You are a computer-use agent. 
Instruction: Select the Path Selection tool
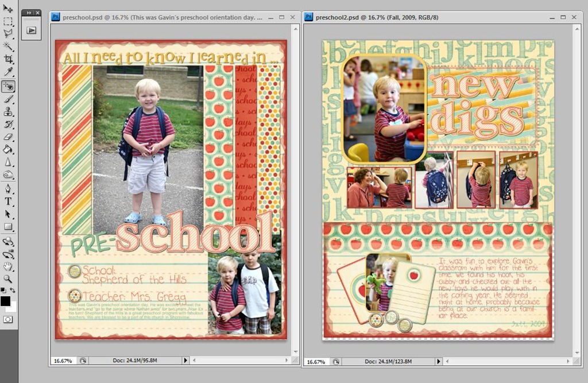coord(8,214)
